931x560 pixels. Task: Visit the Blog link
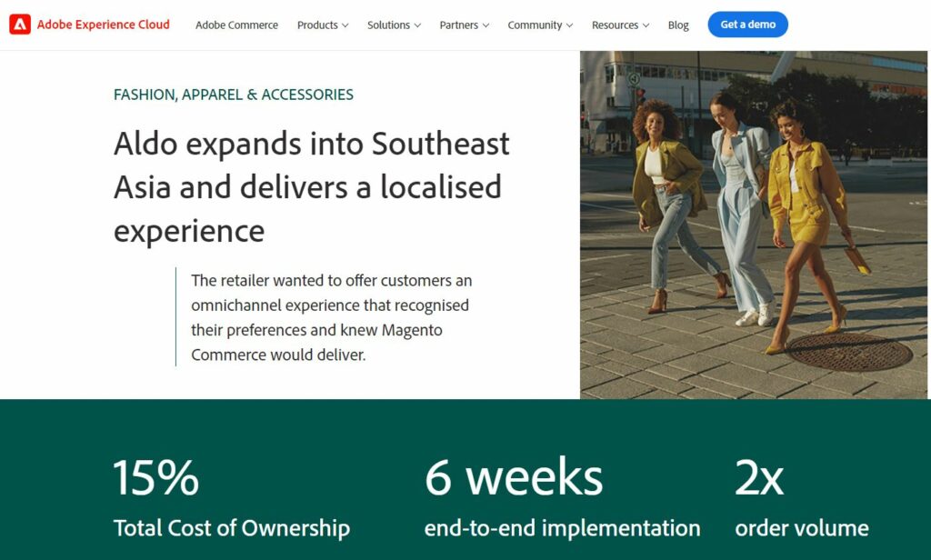click(678, 25)
